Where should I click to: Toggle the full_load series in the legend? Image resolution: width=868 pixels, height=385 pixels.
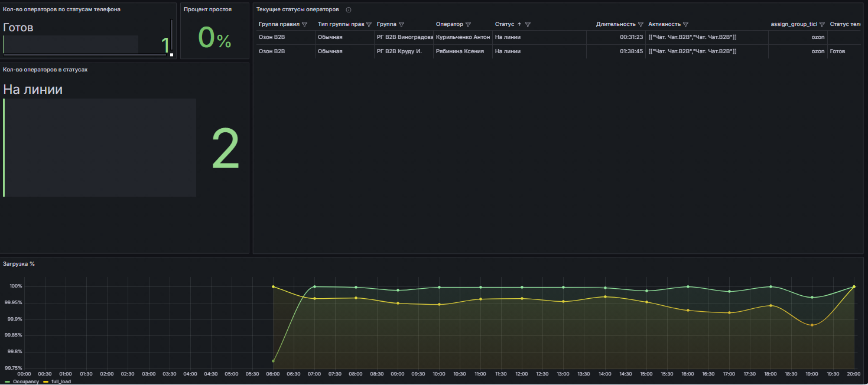[x=60, y=381]
